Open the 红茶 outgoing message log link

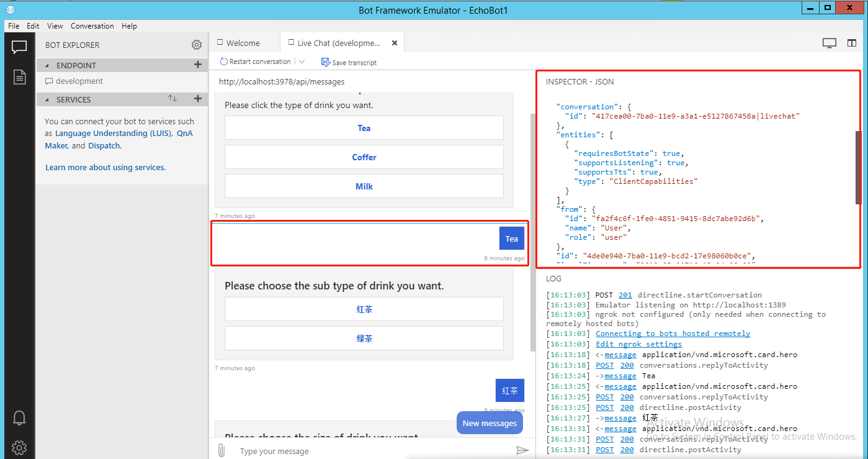620,418
